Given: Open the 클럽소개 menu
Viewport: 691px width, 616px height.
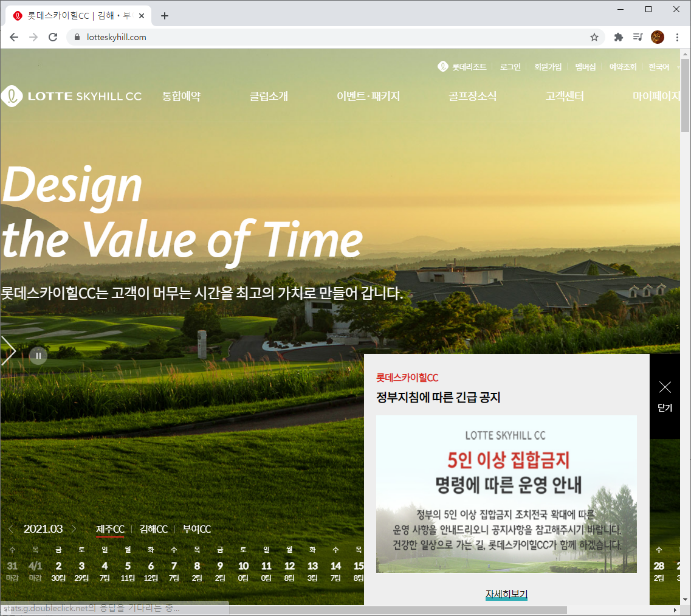Looking at the screenshot, I should 269,96.
